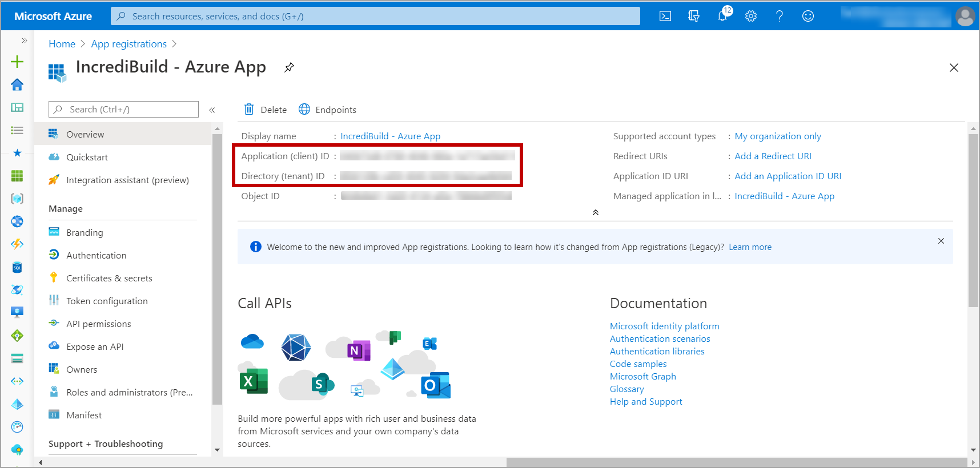The height and width of the screenshot is (468, 980).
Task: Open the Dashboard icon in the left rail
Action: [17, 107]
